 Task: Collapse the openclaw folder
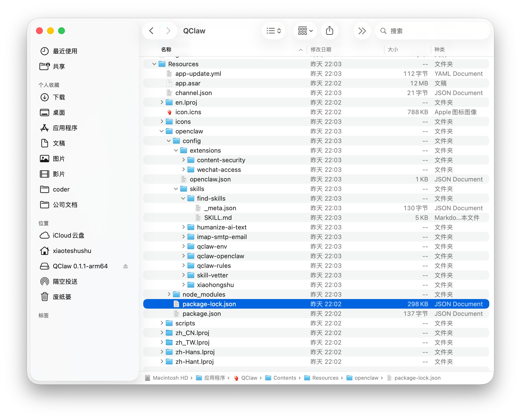[161, 131]
